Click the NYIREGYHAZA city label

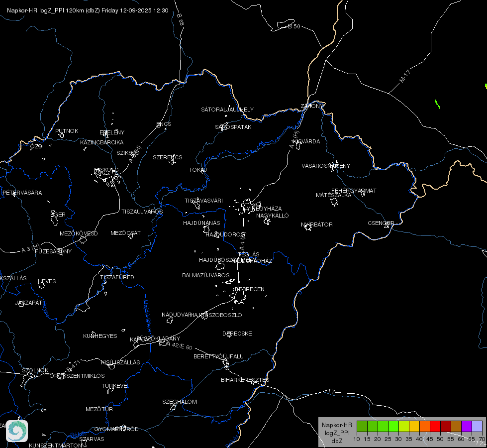(263, 209)
